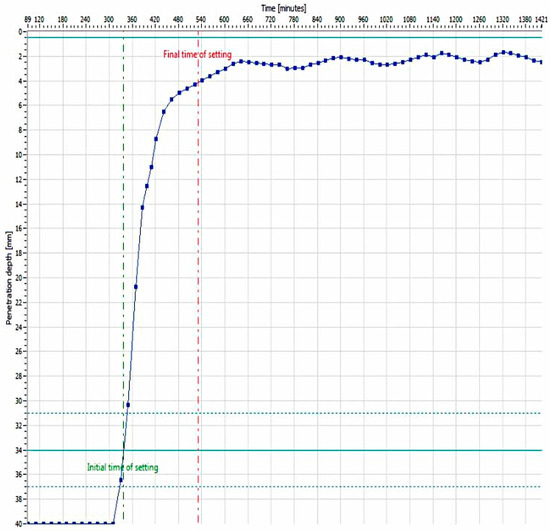Select the data point near 21 mm depth
Image resolution: width=550 pixels, height=531 pixels.
click(136, 287)
